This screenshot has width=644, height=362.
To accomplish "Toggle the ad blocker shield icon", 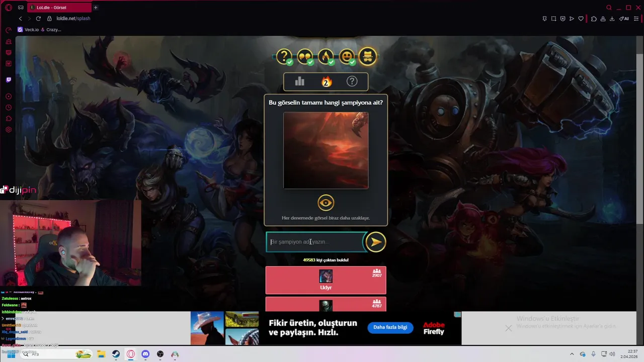I will click(562, 19).
